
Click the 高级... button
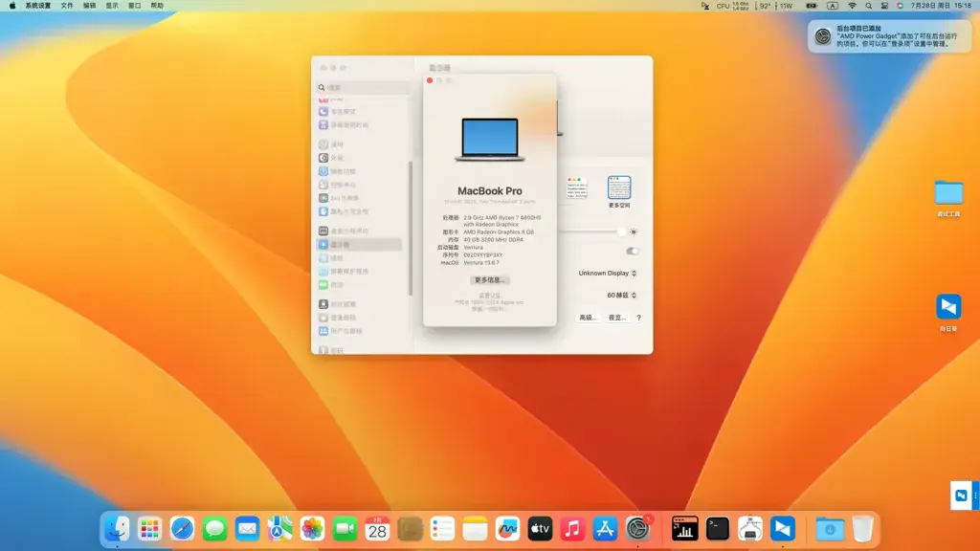(x=588, y=318)
